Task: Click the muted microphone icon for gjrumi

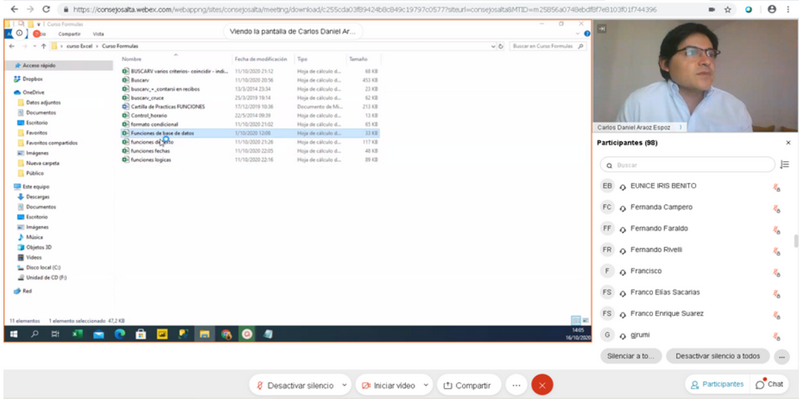Action: (776, 336)
